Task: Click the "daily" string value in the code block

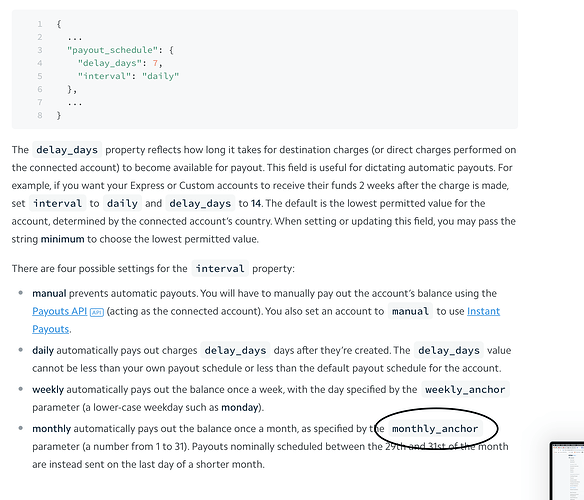Action: 161,76
